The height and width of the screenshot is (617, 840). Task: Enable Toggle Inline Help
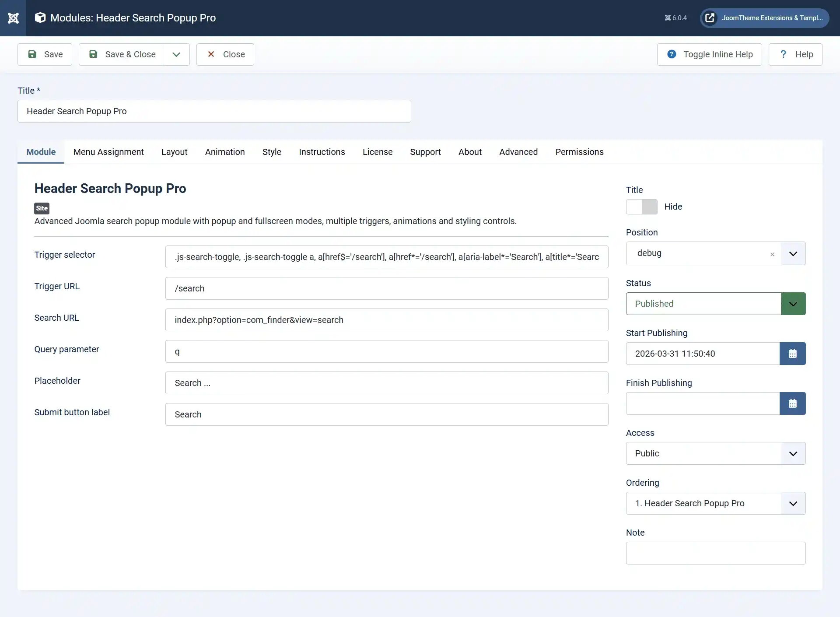coord(709,54)
